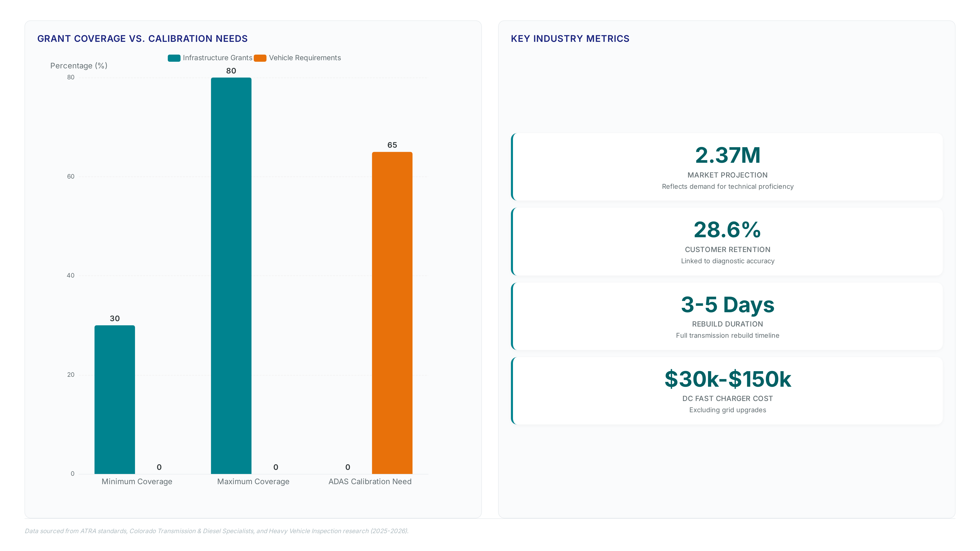Click the orange Vehicle Requirements legend swatch

(260, 58)
